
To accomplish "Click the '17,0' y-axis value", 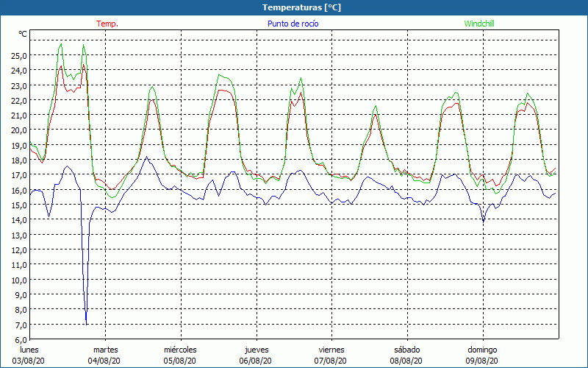I will [x=19, y=175].
